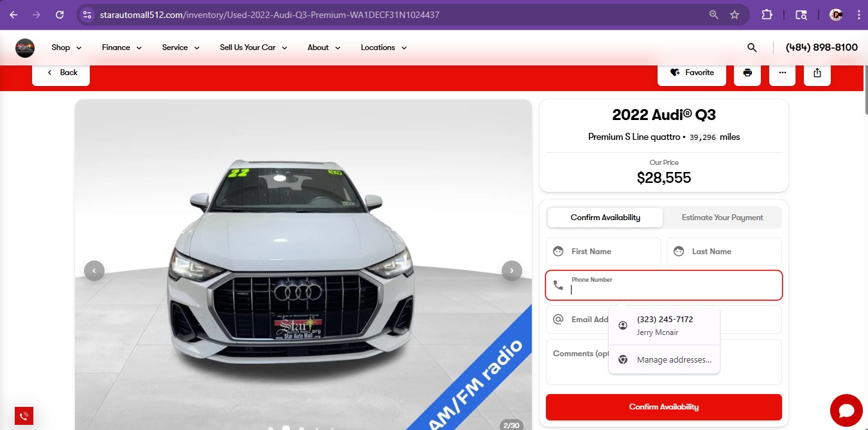Image resolution: width=868 pixels, height=430 pixels.
Task: Click the red Confirm Availability button
Action: pyautogui.click(x=663, y=407)
